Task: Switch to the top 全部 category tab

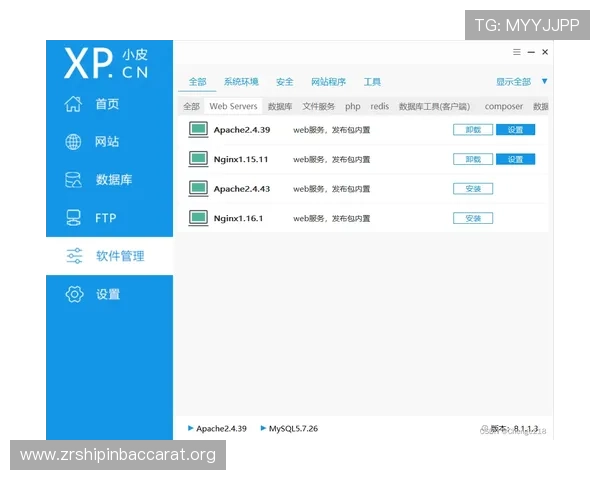Action: (197, 82)
